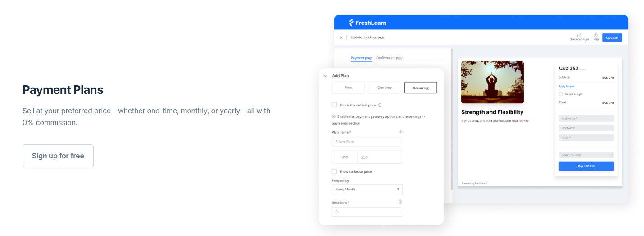Click info icon next to default price
This screenshot has height=236, width=644.
380,105
